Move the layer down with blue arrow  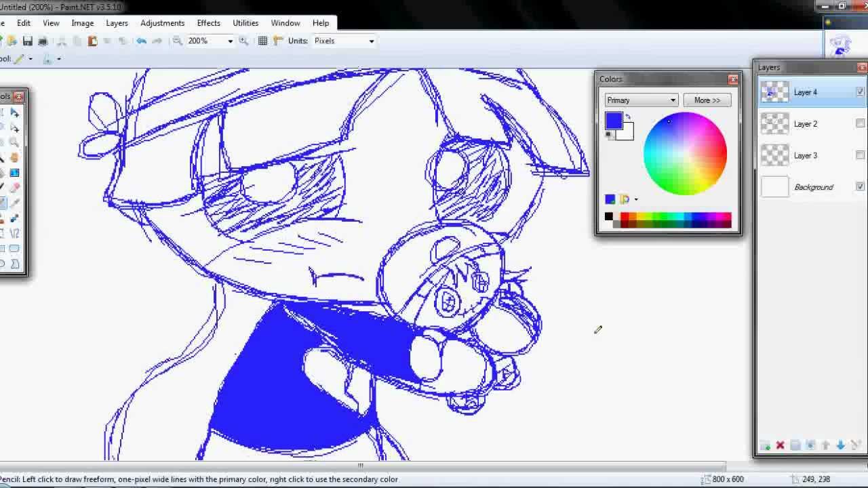pyautogui.click(x=840, y=445)
